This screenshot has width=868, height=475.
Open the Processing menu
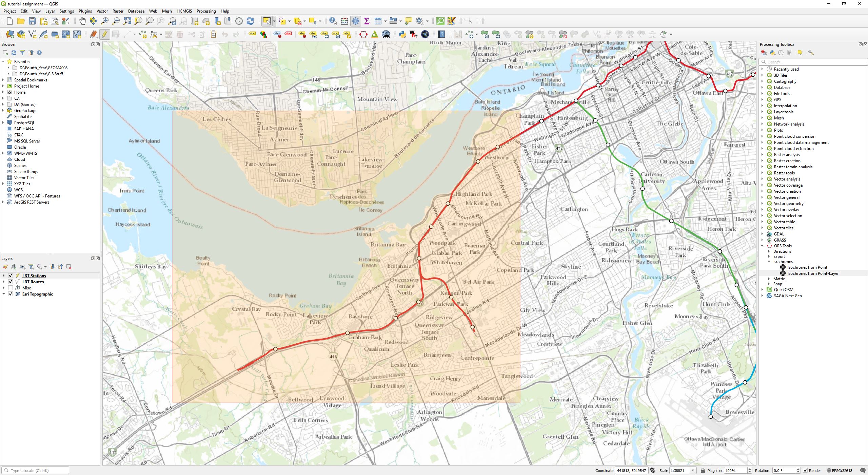(x=206, y=11)
